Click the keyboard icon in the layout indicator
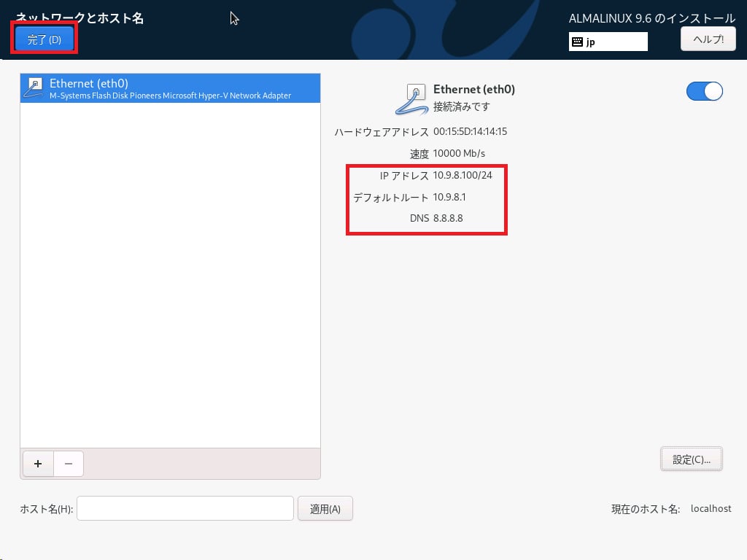The image size is (747, 560). 577,42
